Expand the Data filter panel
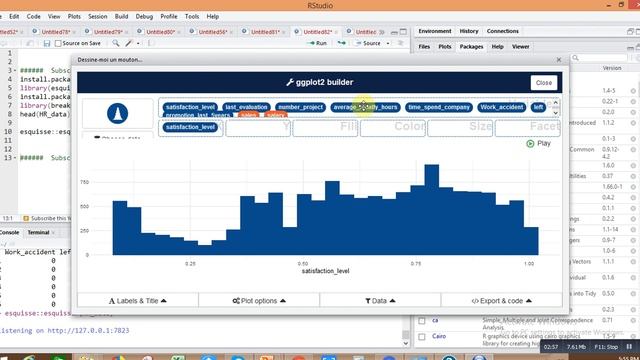Screen dimensions: 640x360 (380, 301)
